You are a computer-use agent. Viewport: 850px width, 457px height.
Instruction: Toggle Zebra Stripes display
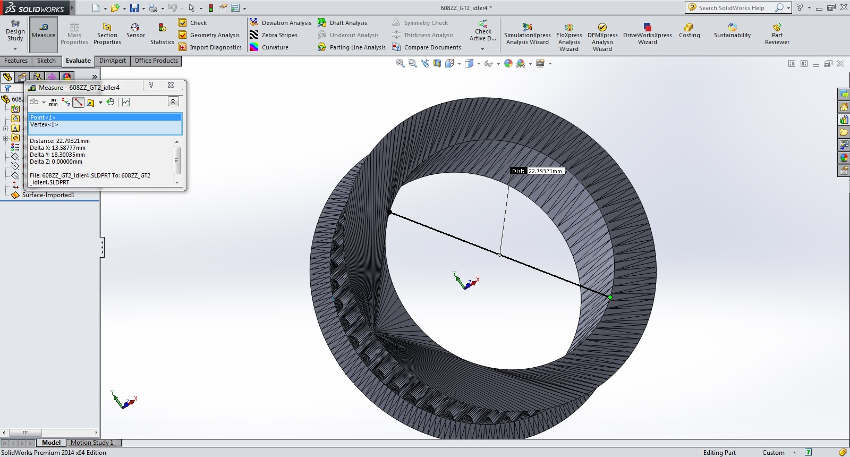tap(274, 35)
